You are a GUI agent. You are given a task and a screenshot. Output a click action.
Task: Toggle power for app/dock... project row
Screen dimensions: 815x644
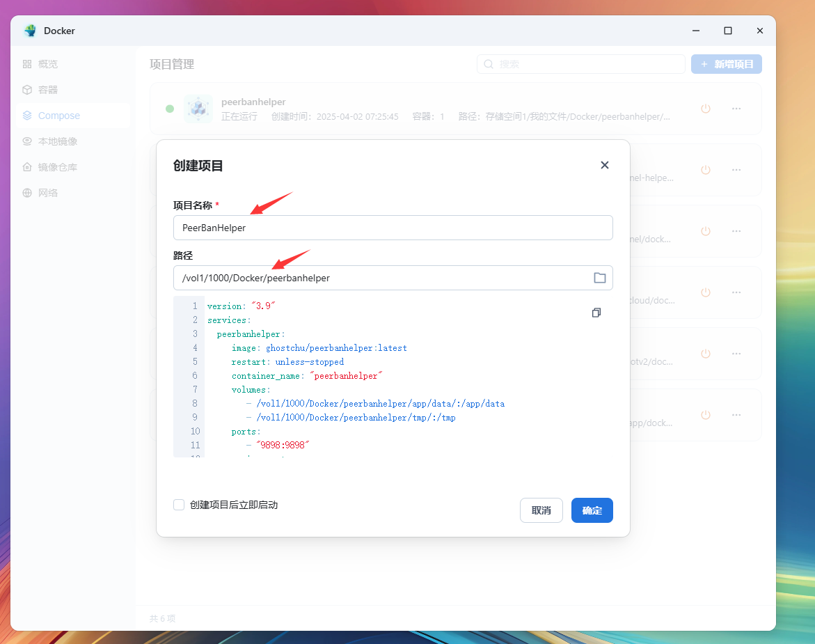[705, 416]
